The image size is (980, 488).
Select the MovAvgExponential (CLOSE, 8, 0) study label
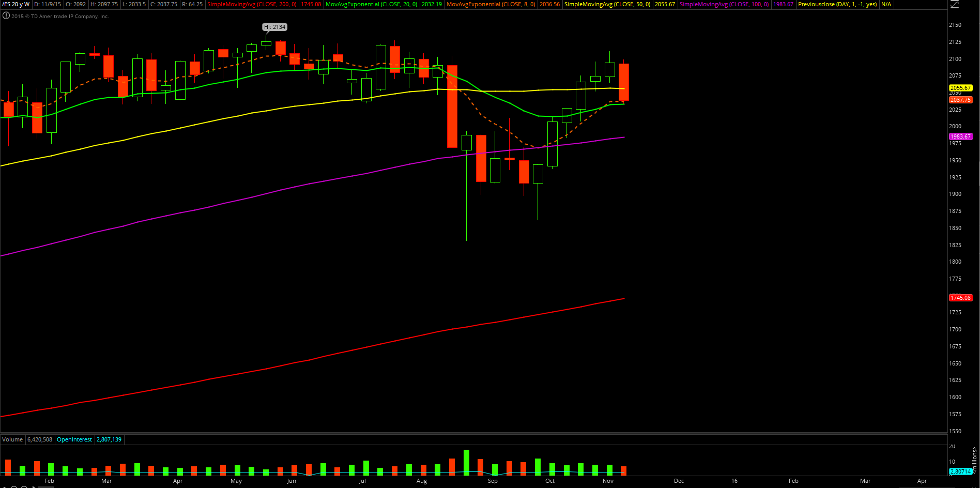click(x=491, y=4)
